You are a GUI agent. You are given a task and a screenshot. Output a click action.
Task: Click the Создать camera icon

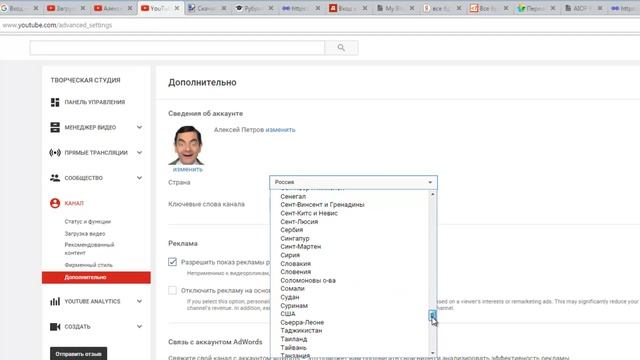[x=55, y=327]
